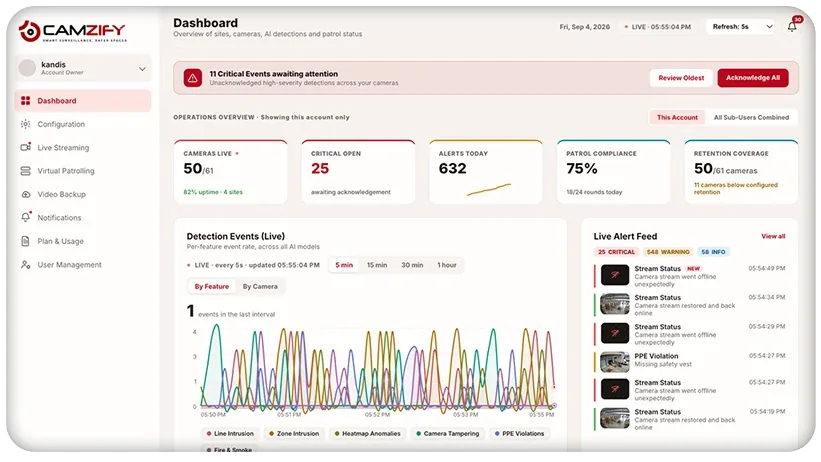Open View all in Live Alert Feed
Screen dimensions: 821x462
773,236
